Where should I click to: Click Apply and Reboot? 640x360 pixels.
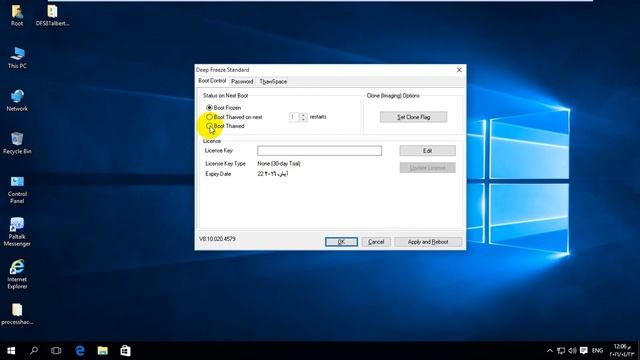(428, 242)
